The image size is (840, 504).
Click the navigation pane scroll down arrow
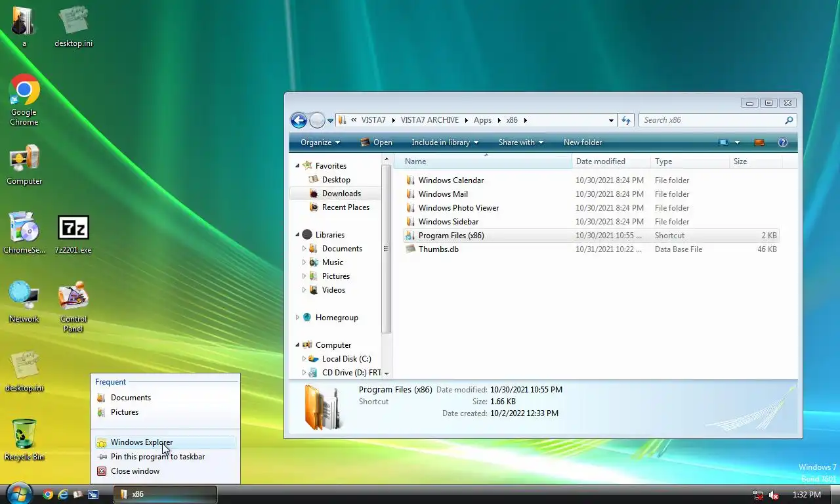(x=387, y=373)
